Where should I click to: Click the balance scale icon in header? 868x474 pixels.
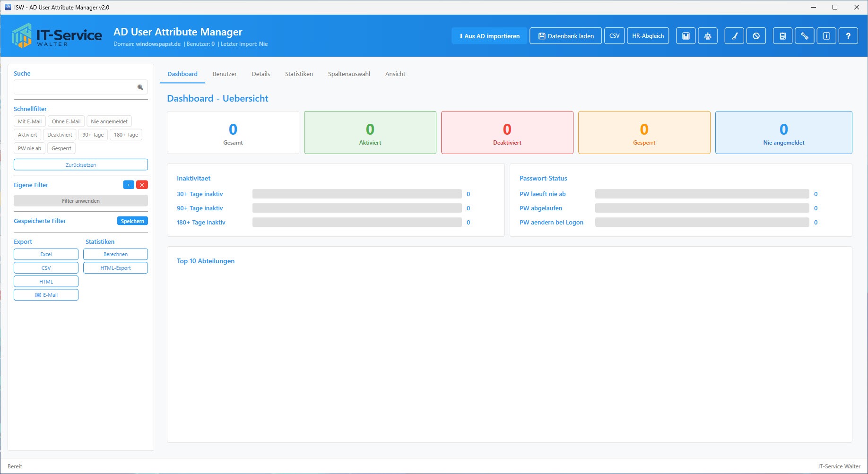(708, 36)
